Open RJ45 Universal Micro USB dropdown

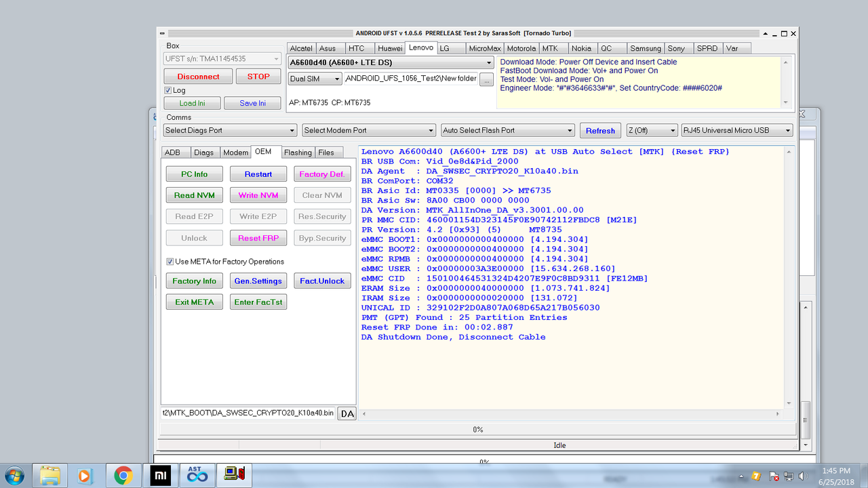pos(737,130)
